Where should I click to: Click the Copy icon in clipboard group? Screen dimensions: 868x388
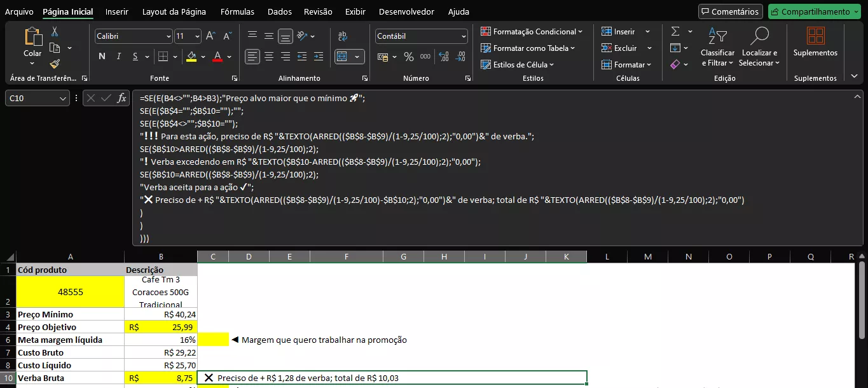55,48
